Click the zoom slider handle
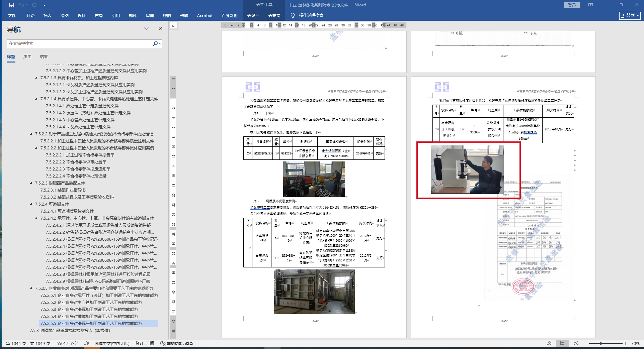The width and height of the screenshot is (644, 349). point(601,343)
